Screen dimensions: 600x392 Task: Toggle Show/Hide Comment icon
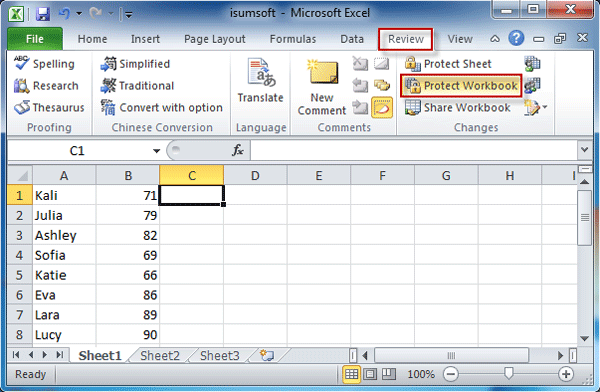point(382,63)
